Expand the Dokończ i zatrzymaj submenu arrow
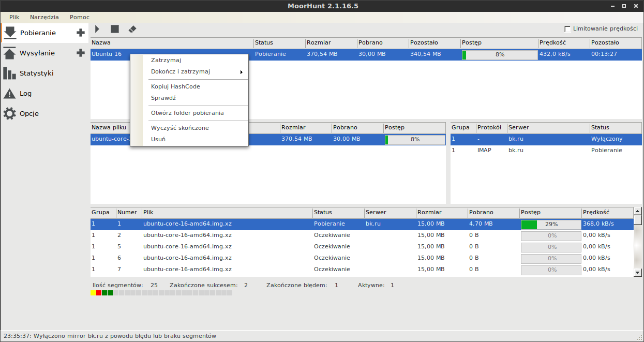The image size is (644, 342). tap(241, 72)
